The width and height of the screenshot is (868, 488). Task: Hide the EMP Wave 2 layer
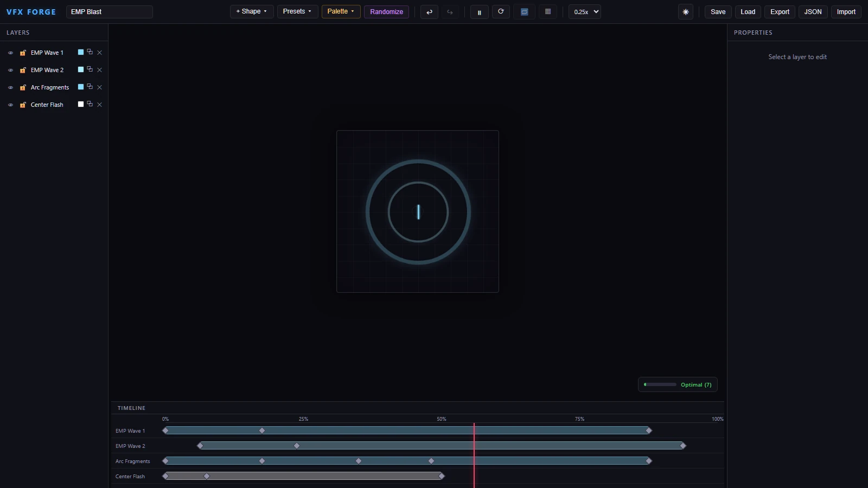(10, 70)
